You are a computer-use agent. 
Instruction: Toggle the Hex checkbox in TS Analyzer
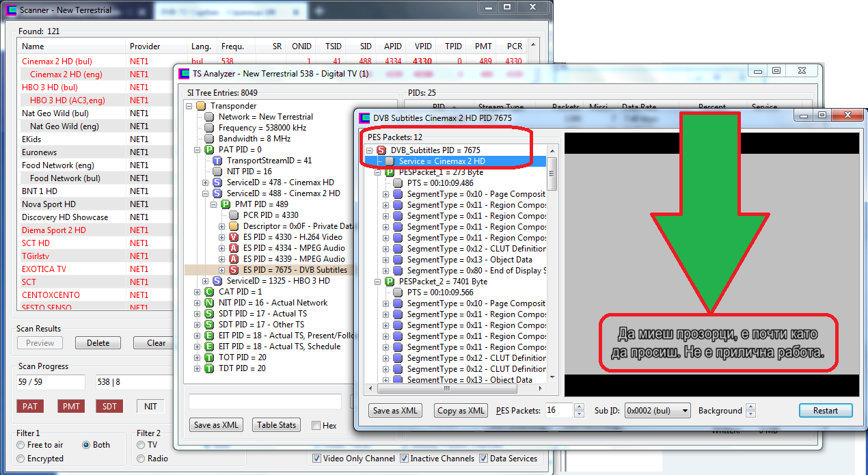coord(316,425)
